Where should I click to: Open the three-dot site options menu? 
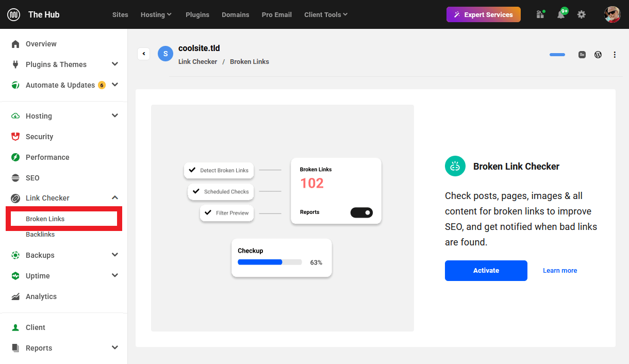pos(615,55)
